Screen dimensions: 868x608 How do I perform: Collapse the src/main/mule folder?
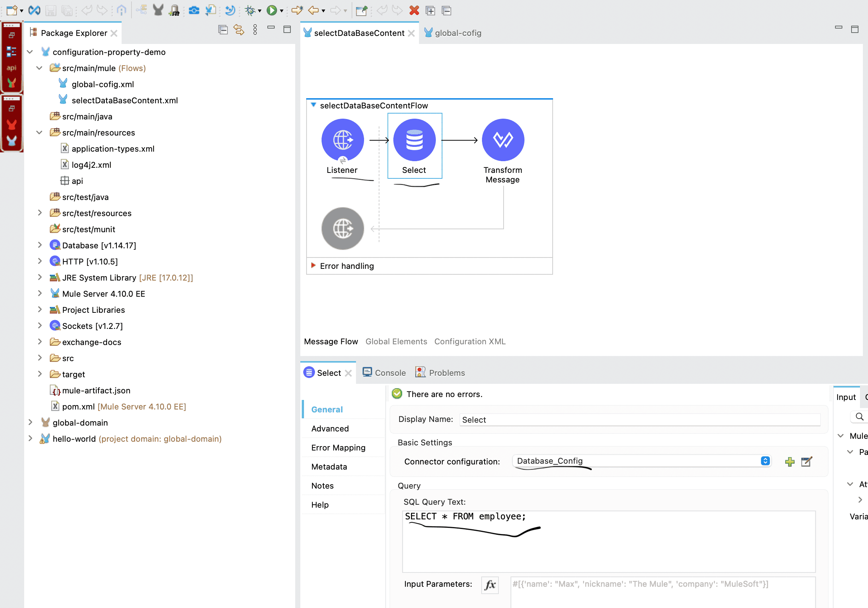(39, 68)
